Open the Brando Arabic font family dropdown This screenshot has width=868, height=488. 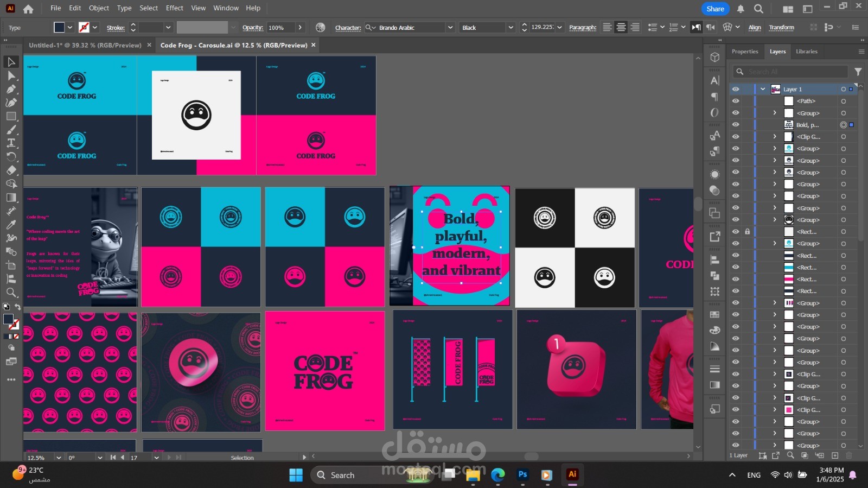coord(450,28)
